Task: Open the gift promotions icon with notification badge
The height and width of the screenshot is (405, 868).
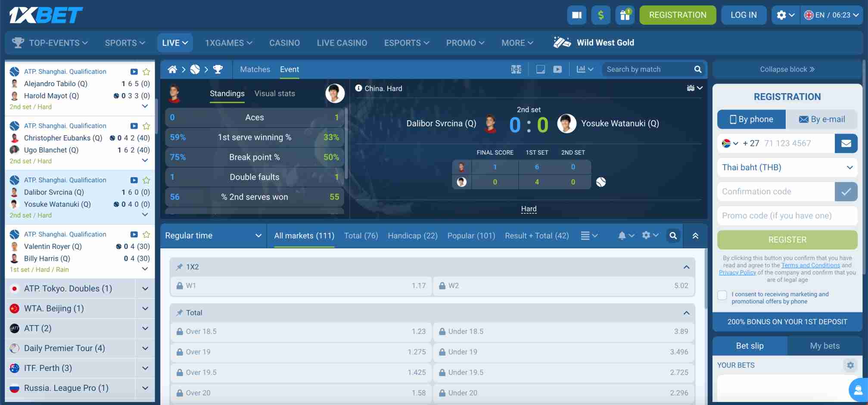Action: (x=625, y=15)
